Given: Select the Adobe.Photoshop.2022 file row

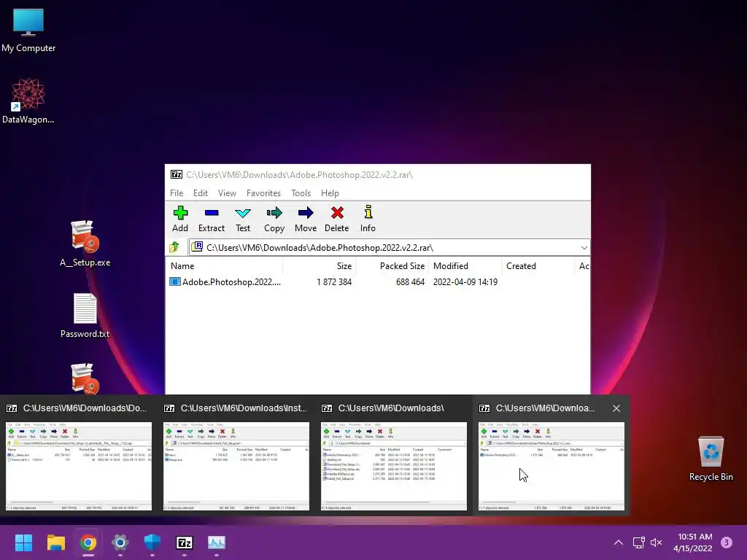Looking at the screenshot, I should pyautogui.click(x=378, y=282).
